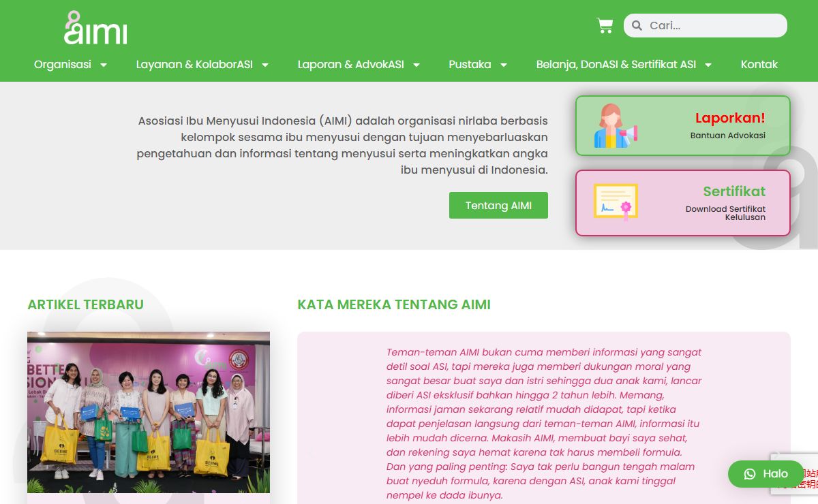This screenshot has width=818, height=504.
Task: Open the Pustaka menu
Action: coord(470,65)
